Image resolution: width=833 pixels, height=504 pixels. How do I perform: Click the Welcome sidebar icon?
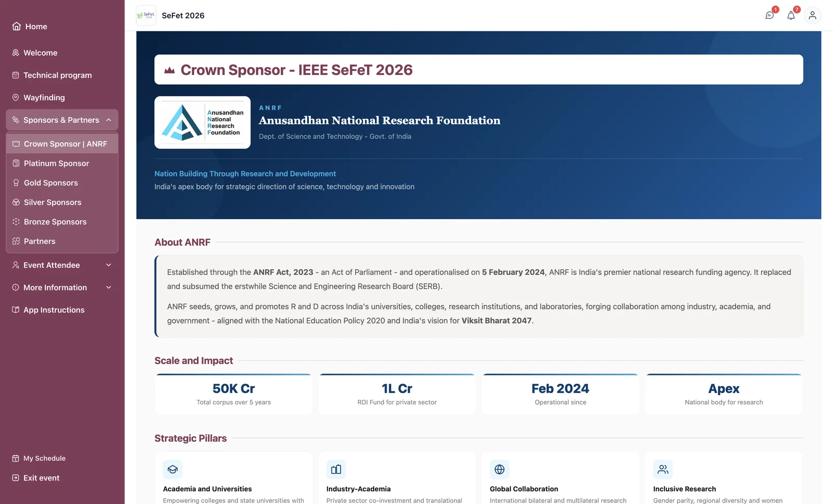pyautogui.click(x=16, y=53)
